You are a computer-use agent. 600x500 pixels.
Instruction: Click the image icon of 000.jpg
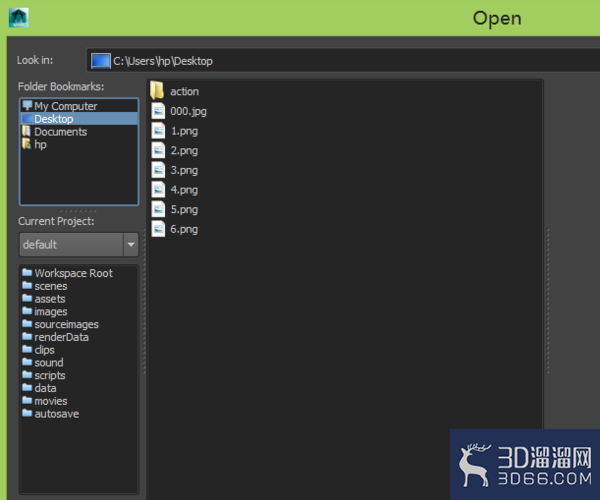[x=158, y=111]
